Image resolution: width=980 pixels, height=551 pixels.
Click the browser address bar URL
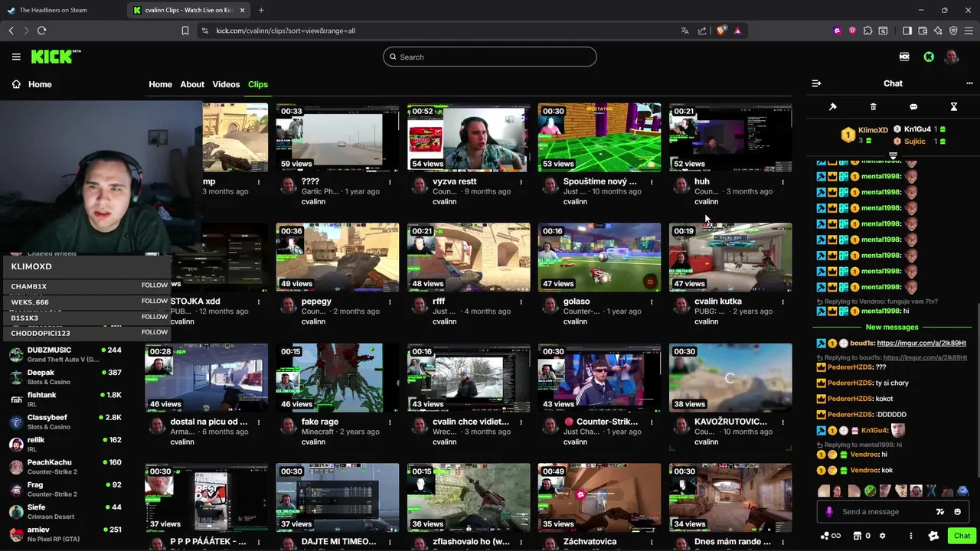tap(286, 31)
